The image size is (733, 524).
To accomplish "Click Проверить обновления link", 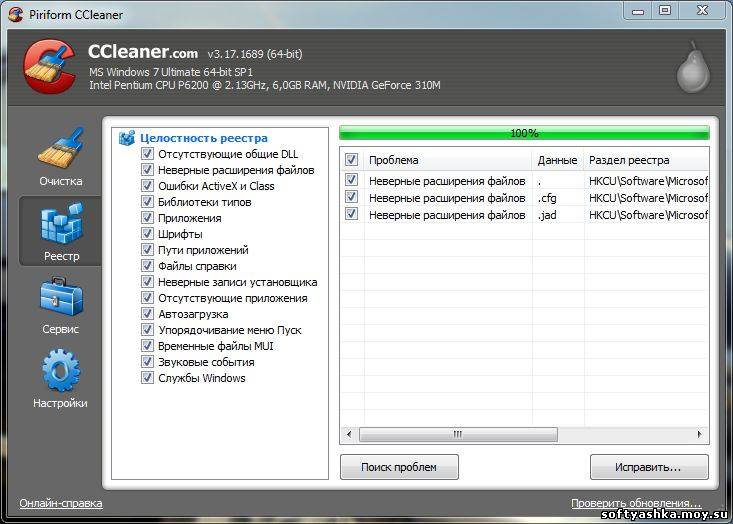I will pyautogui.click(x=636, y=503).
